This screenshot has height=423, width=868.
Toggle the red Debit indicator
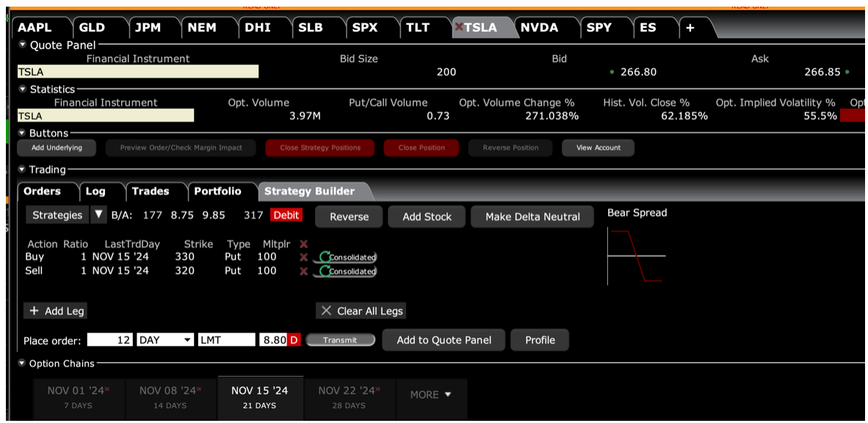coord(286,215)
